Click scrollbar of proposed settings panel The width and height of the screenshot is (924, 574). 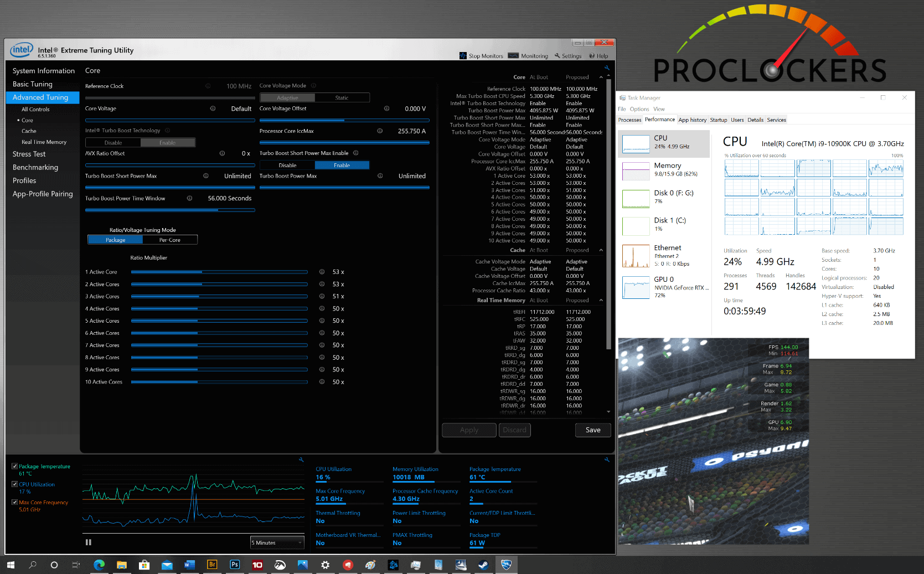[608, 214]
